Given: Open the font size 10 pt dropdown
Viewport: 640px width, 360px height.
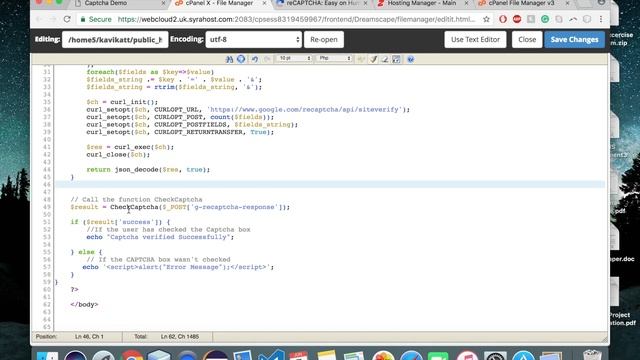Looking at the screenshot, I should (294, 59).
